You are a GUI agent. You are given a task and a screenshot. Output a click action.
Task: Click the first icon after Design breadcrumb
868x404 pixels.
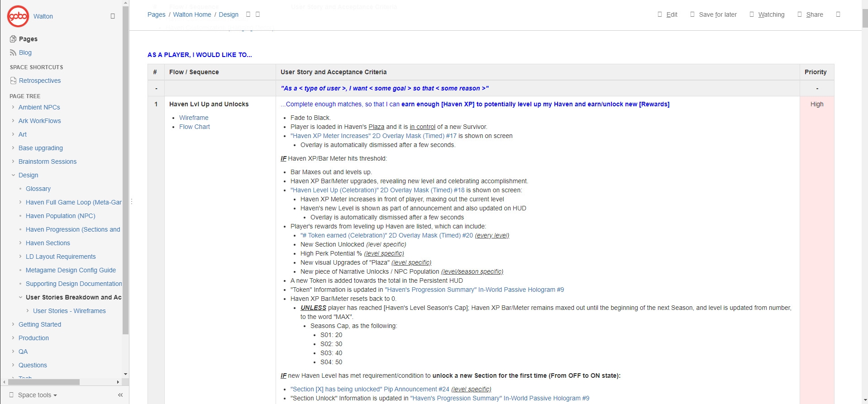pos(248,14)
